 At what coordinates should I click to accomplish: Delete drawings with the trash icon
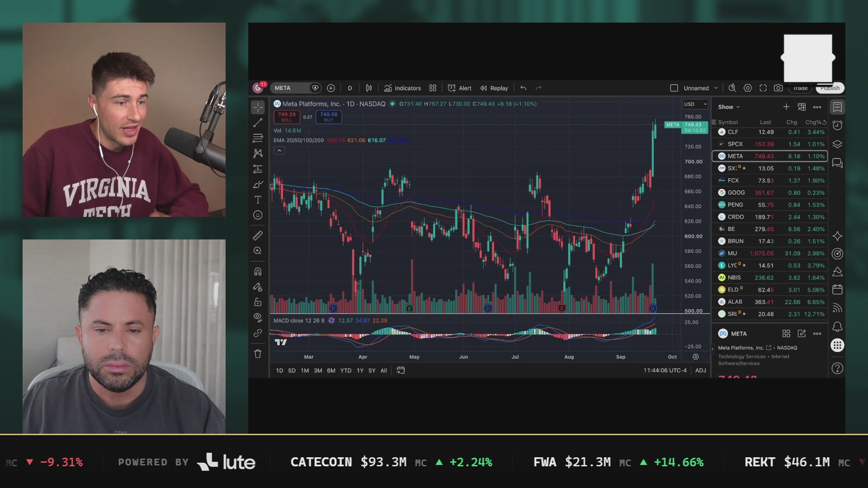[x=258, y=354]
